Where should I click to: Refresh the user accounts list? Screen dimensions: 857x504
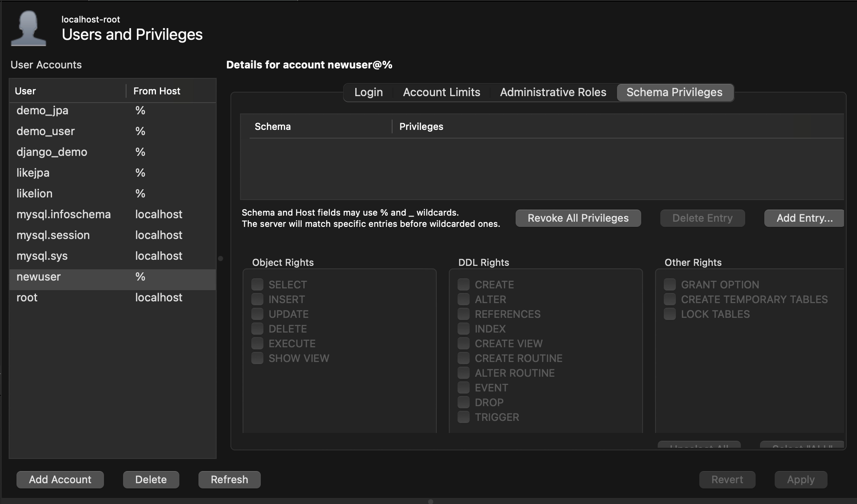229,480
